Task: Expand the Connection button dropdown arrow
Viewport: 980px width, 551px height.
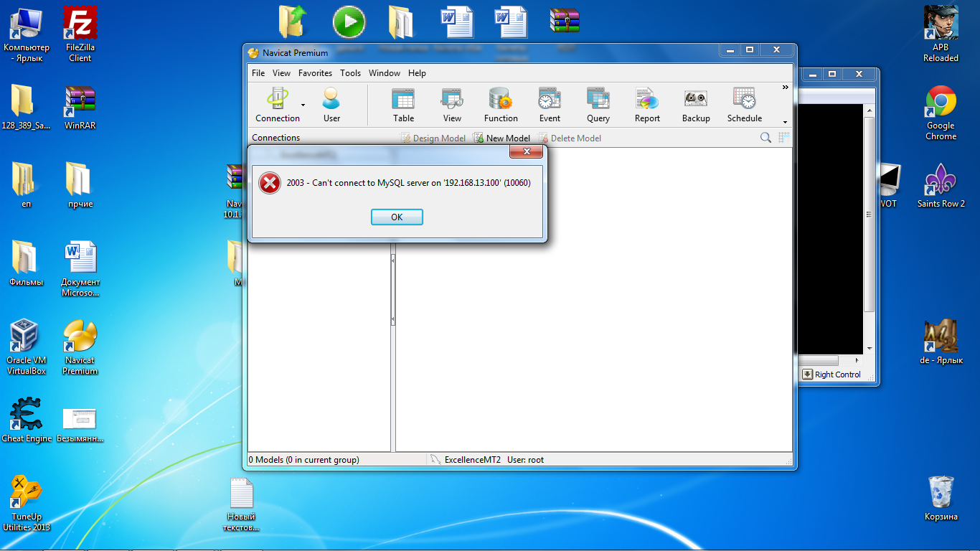Action: point(303,105)
